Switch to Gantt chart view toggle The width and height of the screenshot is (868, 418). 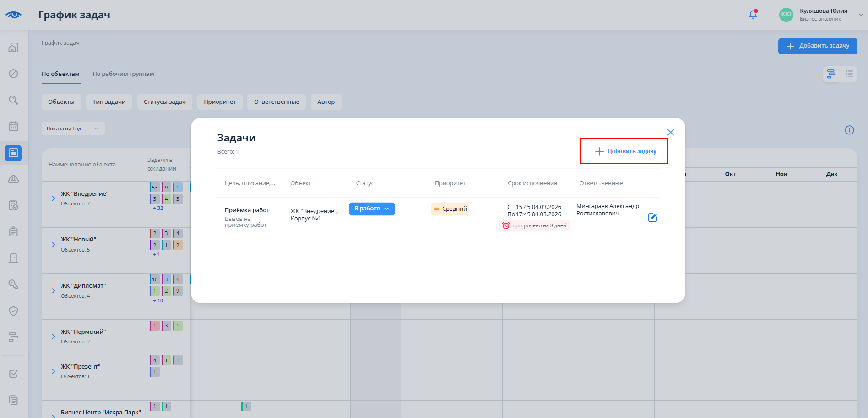(x=831, y=74)
